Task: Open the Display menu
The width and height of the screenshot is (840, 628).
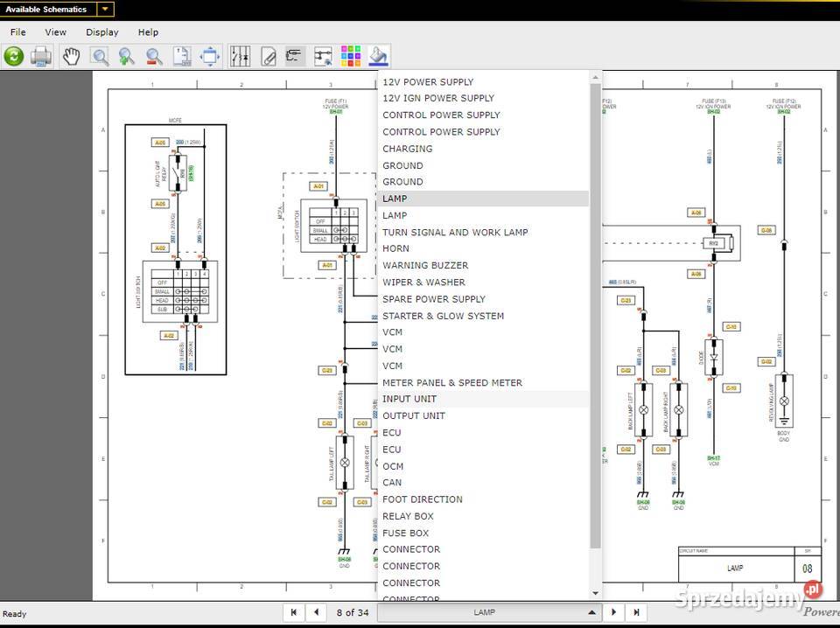Action: click(x=102, y=31)
